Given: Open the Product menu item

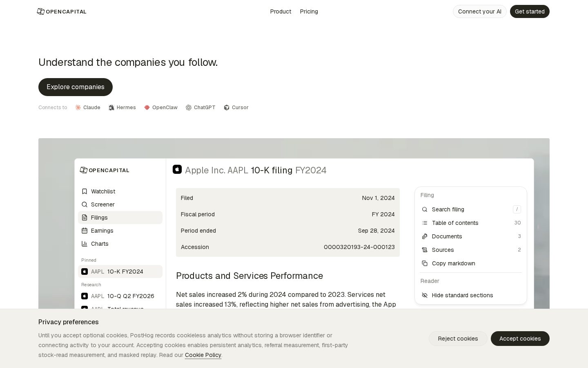Looking at the screenshot, I should 281,11.
